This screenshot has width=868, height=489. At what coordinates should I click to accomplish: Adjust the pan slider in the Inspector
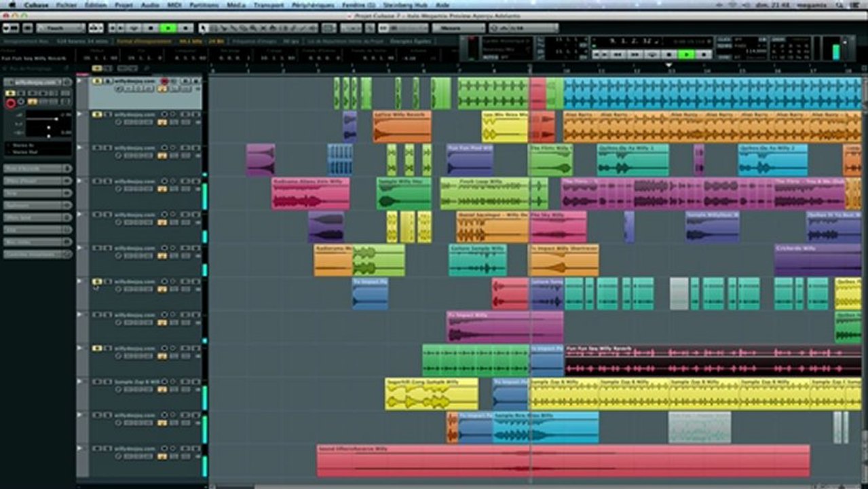tap(48, 128)
